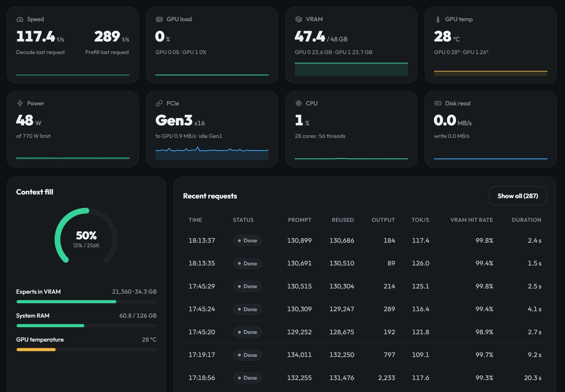Click the 20.3 s duration cell
The image size is (565, 392).
(x=532, y=378)
